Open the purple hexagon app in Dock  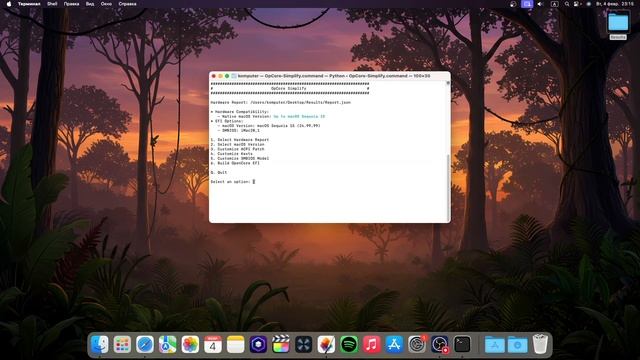[x=258, y=344]
